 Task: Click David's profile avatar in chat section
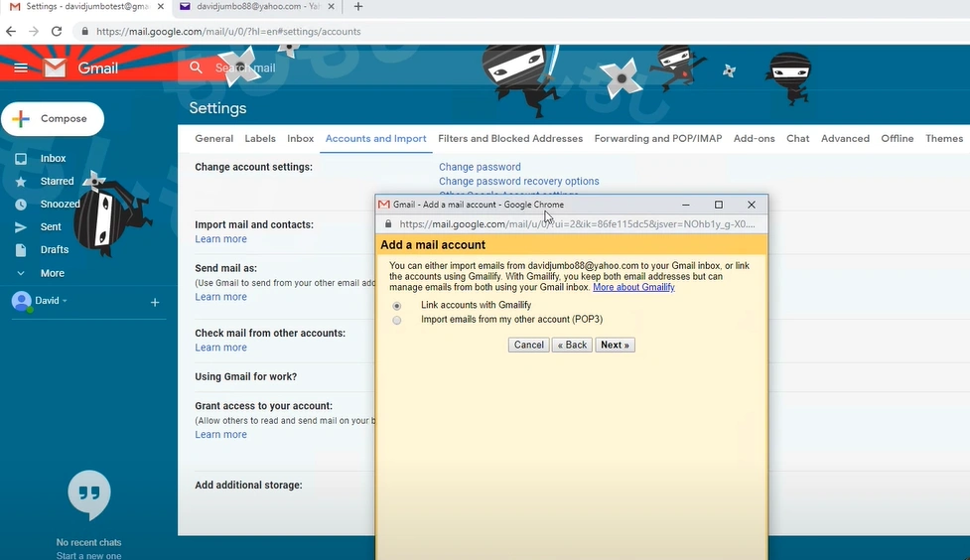point(22,302)
